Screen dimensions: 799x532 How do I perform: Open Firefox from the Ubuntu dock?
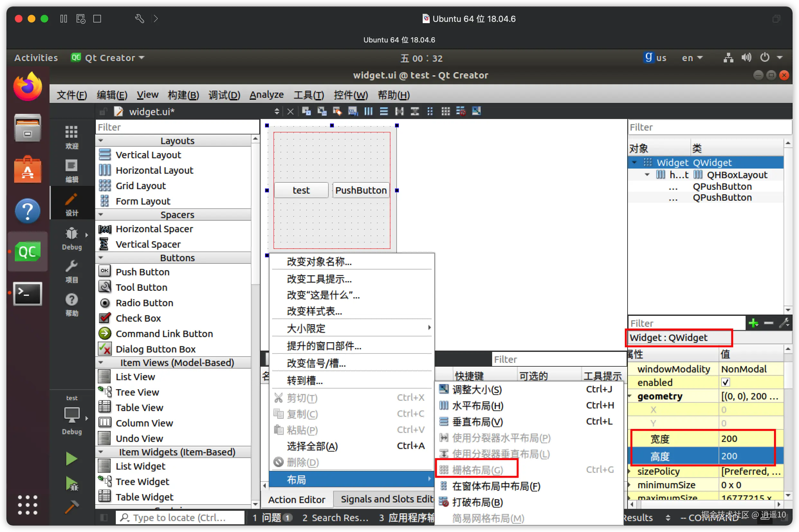pyautogui.click(x=28, y=87)
